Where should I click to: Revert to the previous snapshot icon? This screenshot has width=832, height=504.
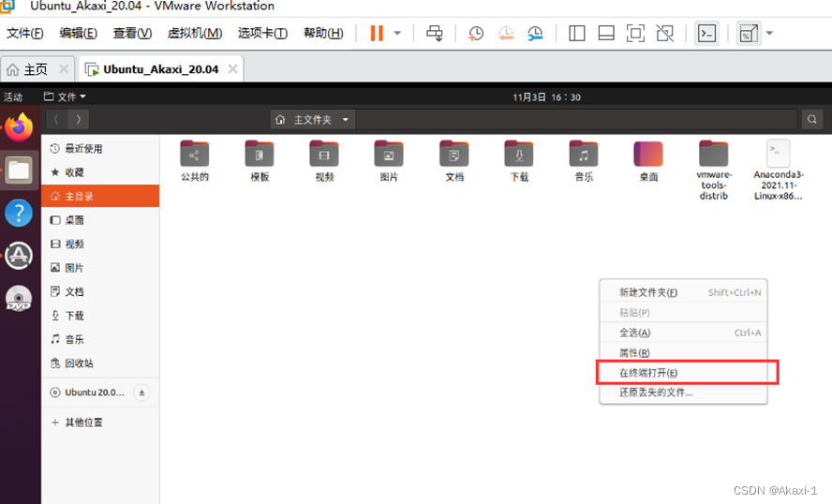pos(506,34)
